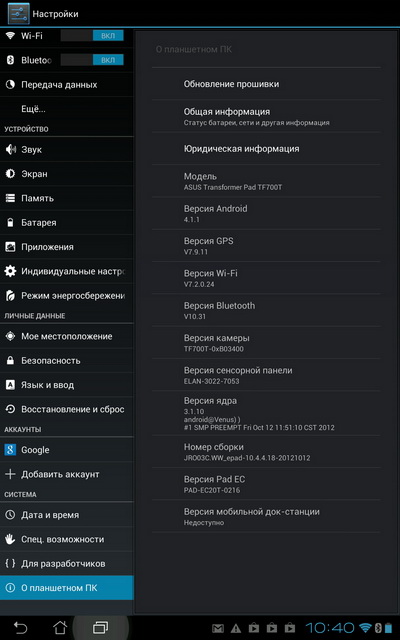Screen dimensions: 400x640
Task: Toggle the Wi-Fi switch off
Action: pyautogui.click(x=92, y=36)
